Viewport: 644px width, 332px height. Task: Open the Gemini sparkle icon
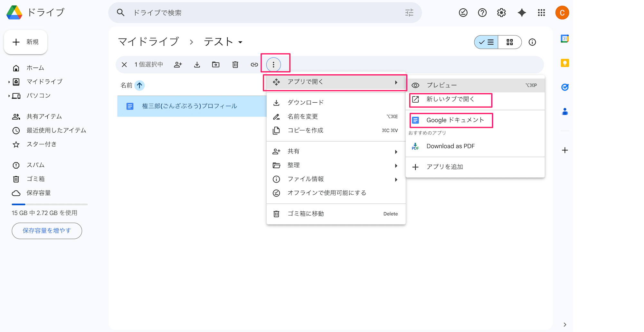tap(522, 13)
